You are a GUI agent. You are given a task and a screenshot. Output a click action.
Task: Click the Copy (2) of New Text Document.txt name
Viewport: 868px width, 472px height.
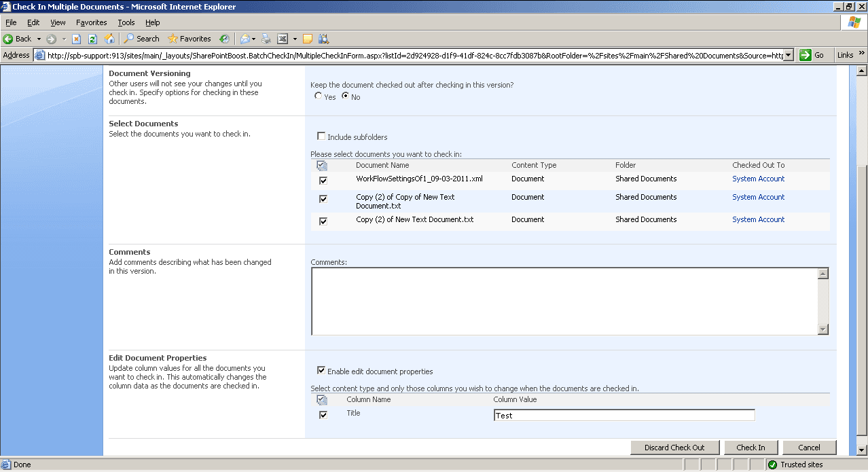(414, 219)
